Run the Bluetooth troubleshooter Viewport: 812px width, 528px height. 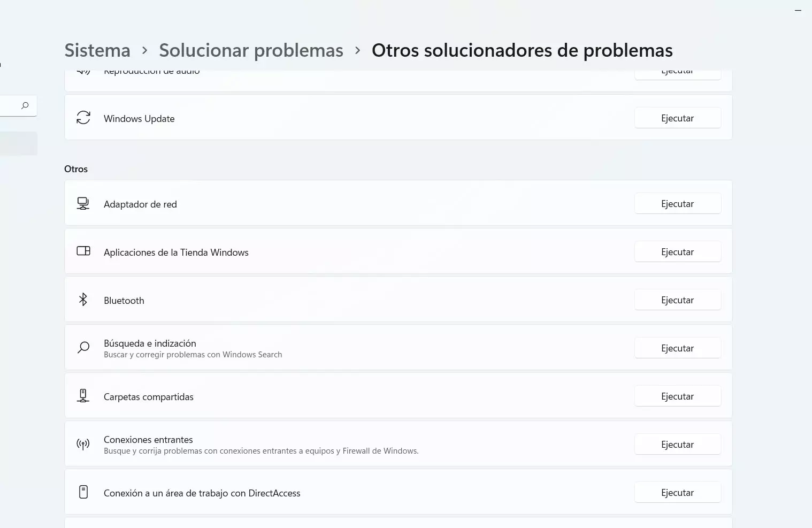[678, 300]
